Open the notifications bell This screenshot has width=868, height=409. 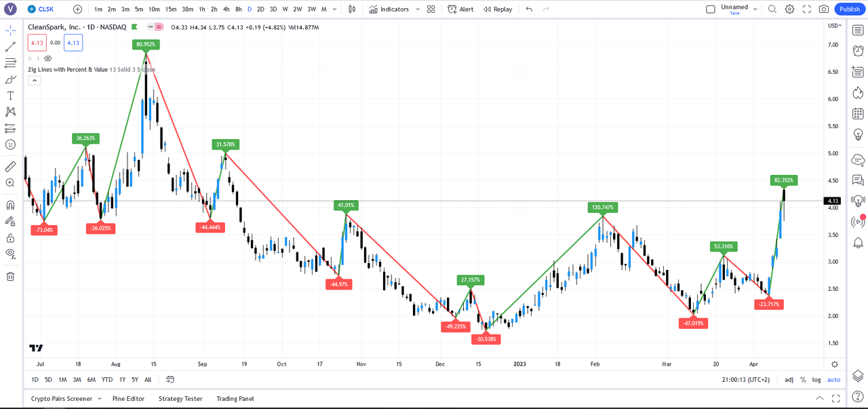(858, 242)
